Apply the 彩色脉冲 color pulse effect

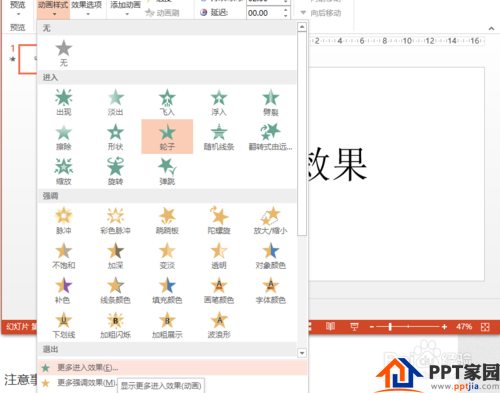pos(115,220)
